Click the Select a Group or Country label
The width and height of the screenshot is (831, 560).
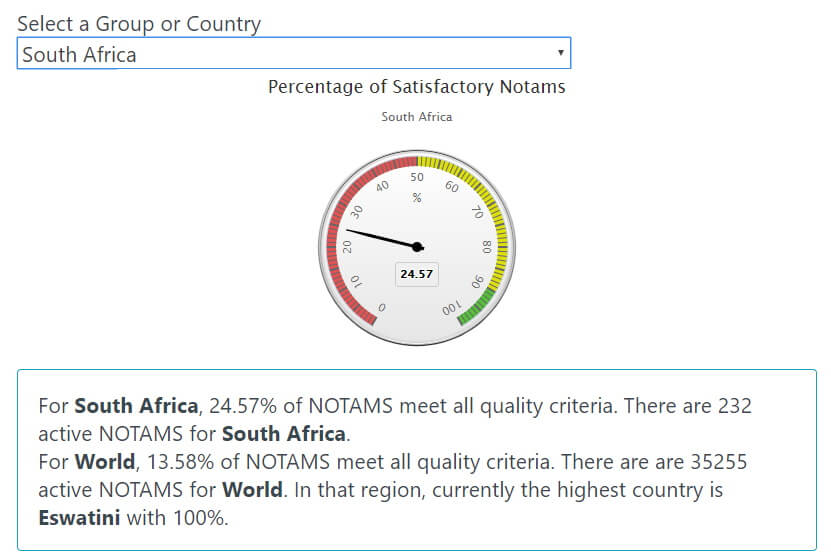tap(139, 24)
